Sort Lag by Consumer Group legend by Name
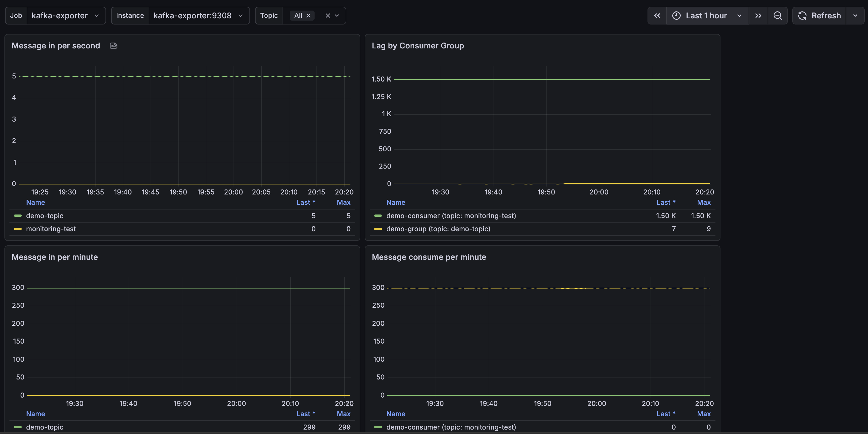Viewport: 868px width, 434px height. coord(396,202)
